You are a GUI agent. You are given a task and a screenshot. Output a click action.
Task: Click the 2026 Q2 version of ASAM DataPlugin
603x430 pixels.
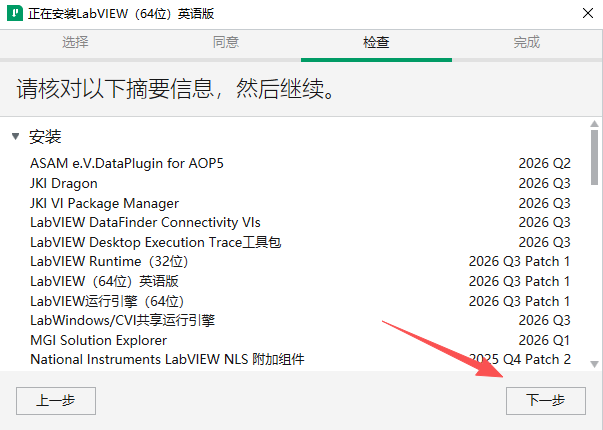(x=544, y=163)
